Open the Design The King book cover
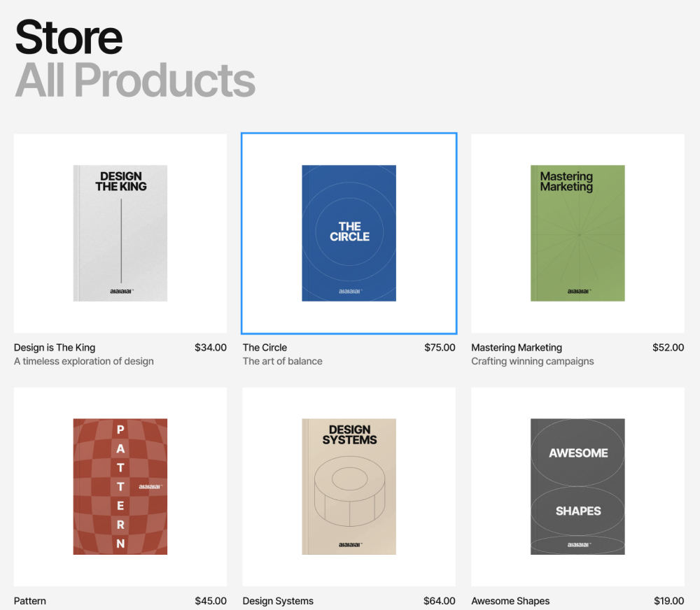The image size is (700, 610). pyautogui.click(x=120, y=233)
